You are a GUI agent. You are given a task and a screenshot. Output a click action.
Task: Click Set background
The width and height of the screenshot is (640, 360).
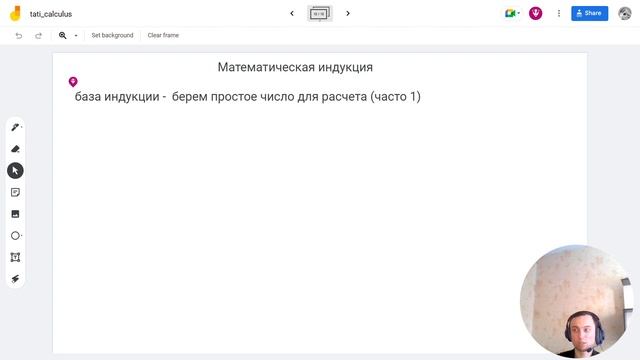(x=112, y=36)
